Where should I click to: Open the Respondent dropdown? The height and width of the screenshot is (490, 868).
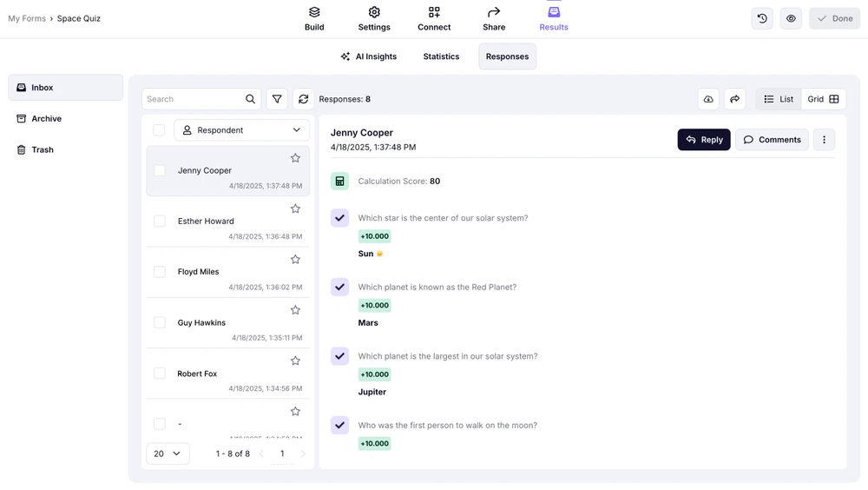click(x=242, y=130)
